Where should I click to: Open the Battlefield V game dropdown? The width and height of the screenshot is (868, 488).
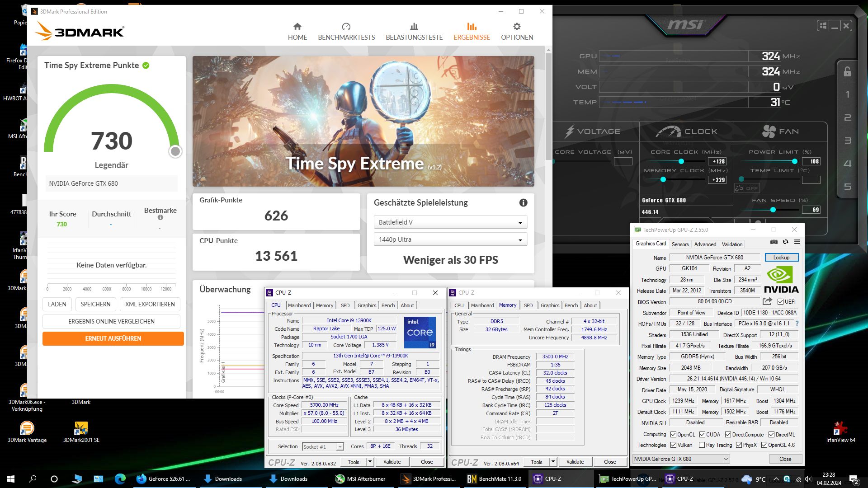(x=450, y=222)
